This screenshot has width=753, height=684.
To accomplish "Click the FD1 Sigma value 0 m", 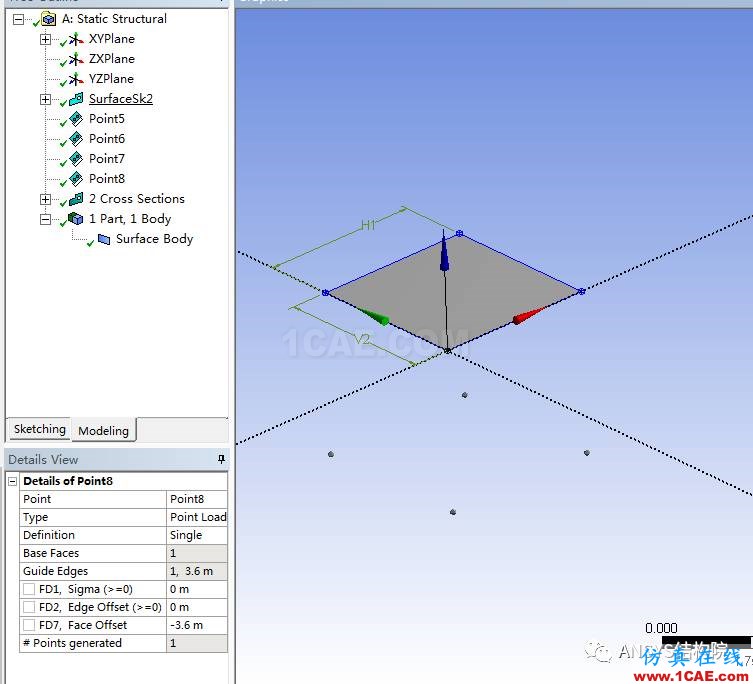I will coord(197,589).
